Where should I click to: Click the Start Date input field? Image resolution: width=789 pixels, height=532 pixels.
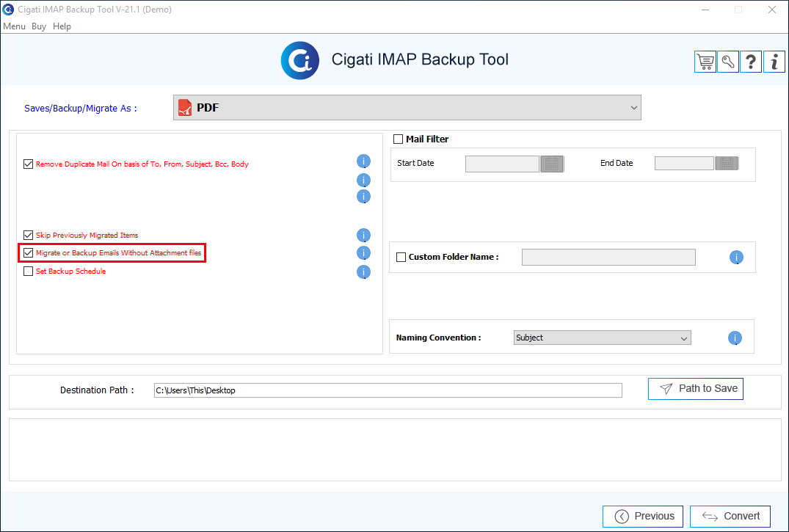tap(502, 164)
